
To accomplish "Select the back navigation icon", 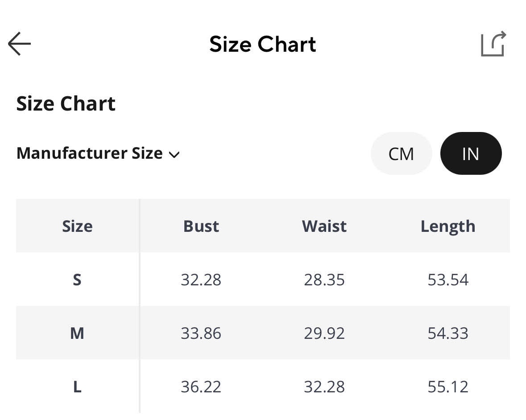I will (x=19, y=44).
